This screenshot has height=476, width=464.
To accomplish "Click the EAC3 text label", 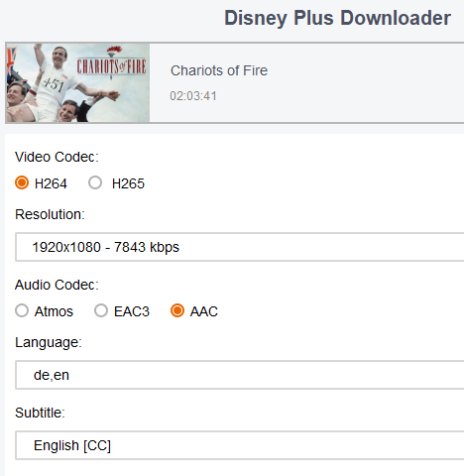I will (132, 311).
